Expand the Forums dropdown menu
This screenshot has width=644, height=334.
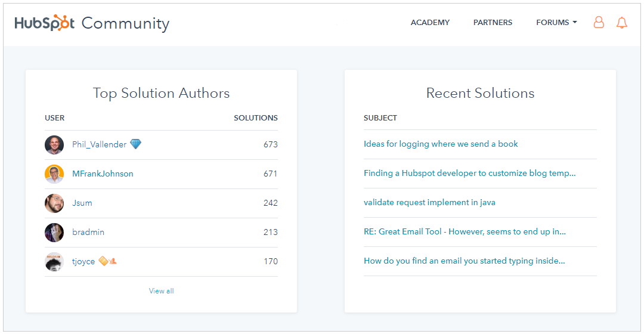(x=556, y=23)
